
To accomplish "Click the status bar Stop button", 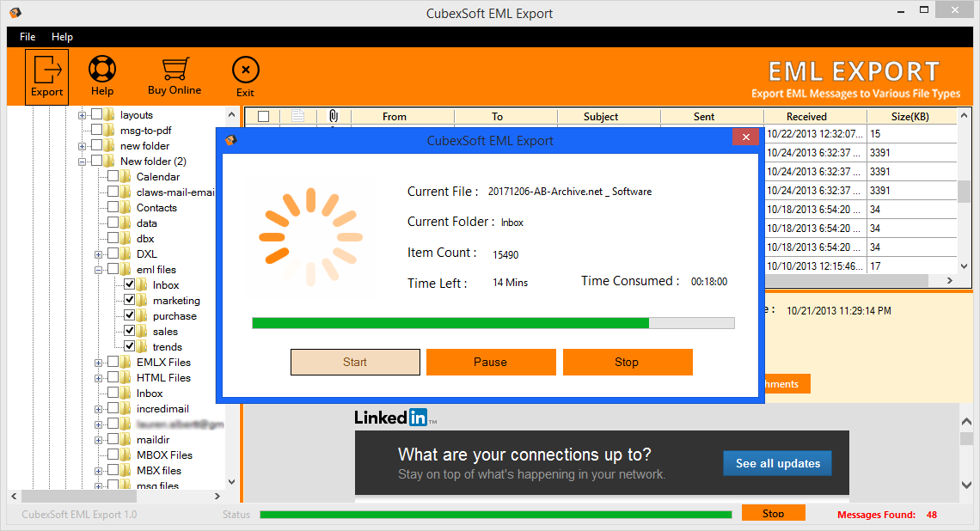I will pos(773,513).
